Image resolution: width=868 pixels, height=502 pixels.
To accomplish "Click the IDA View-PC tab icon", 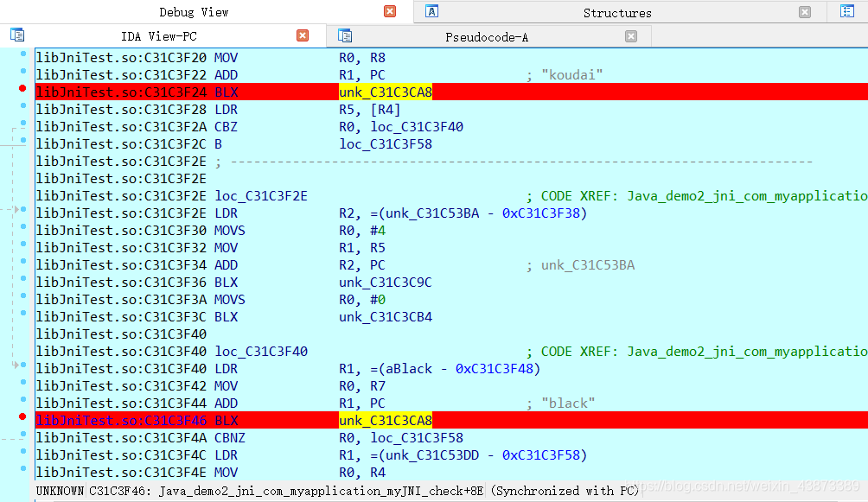I will [17, 35].
